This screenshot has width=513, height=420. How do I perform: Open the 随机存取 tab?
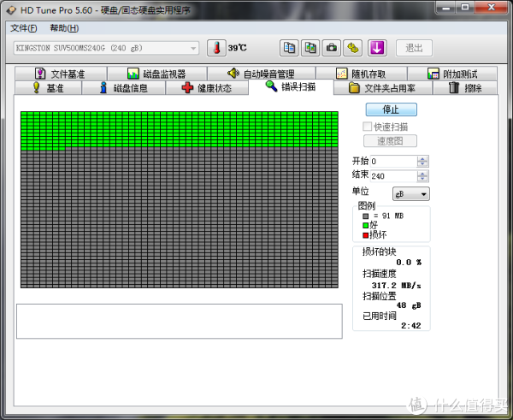362,74
